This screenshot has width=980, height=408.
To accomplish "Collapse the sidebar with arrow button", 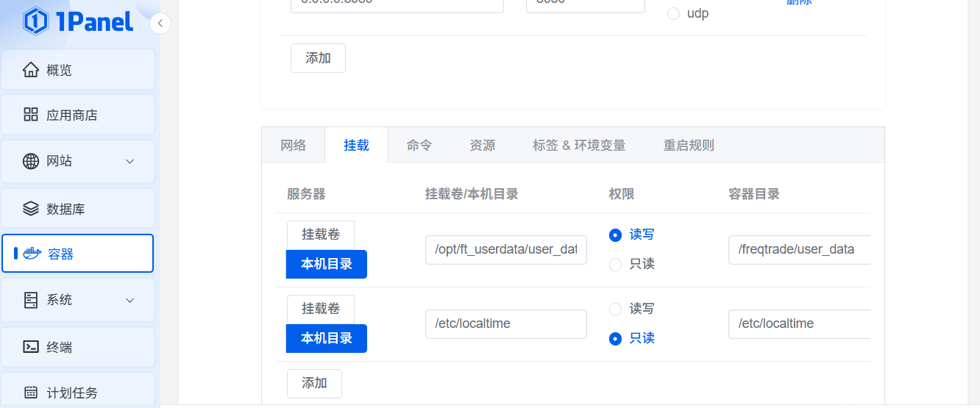I will pyautogui.click(x=160, y=24).
